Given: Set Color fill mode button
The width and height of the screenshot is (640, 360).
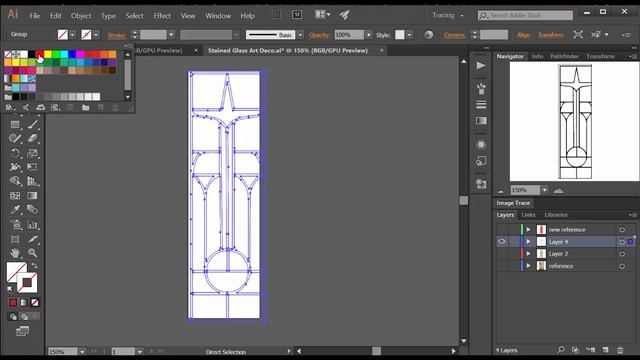Looking at the screenshot, I should 13,302.
